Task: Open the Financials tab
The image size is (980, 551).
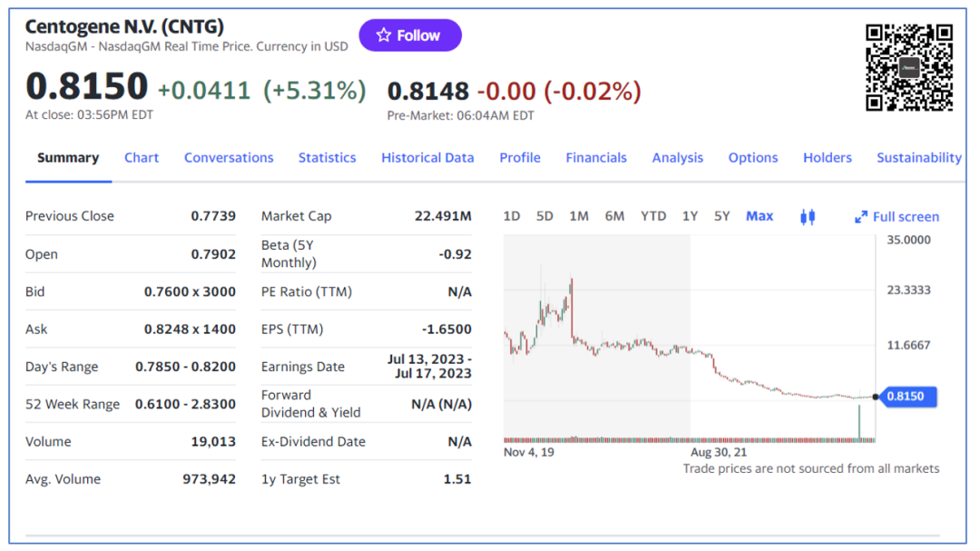Action: click(x=596, y=158)
